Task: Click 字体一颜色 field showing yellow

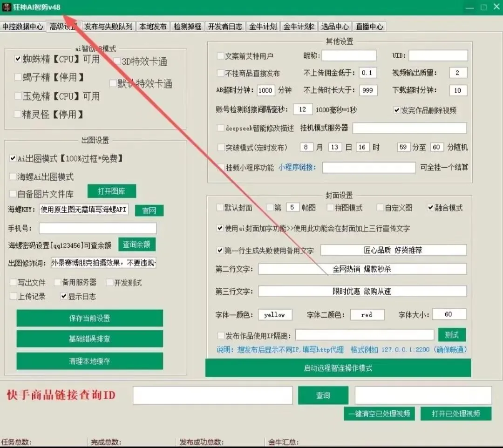Action: coord(275,315)
